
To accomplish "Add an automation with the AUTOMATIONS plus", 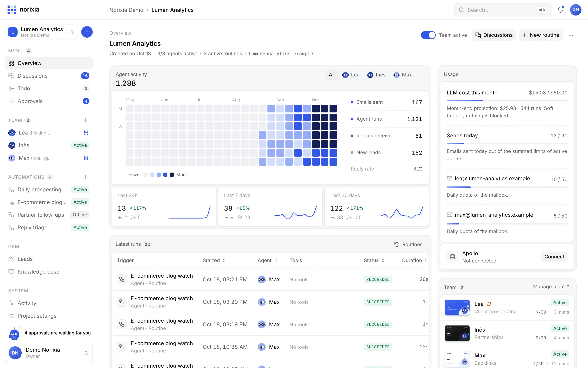I will (x=85, y=177).
